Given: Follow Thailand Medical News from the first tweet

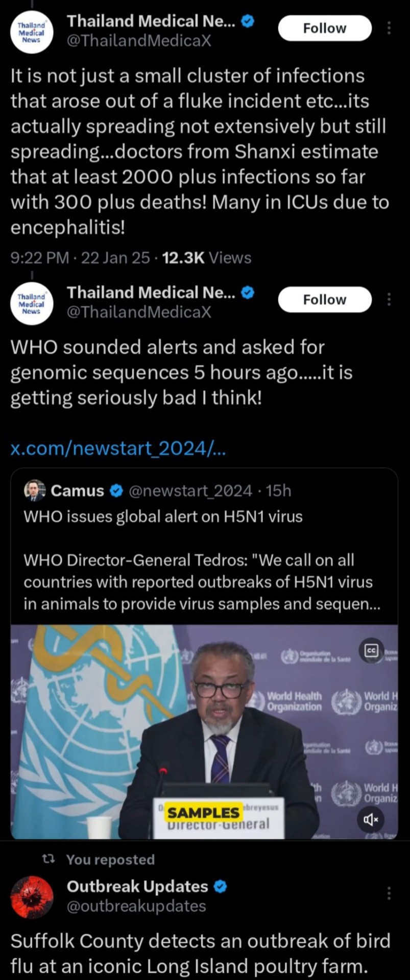Looking at the screenshot, I should (324, 28).
